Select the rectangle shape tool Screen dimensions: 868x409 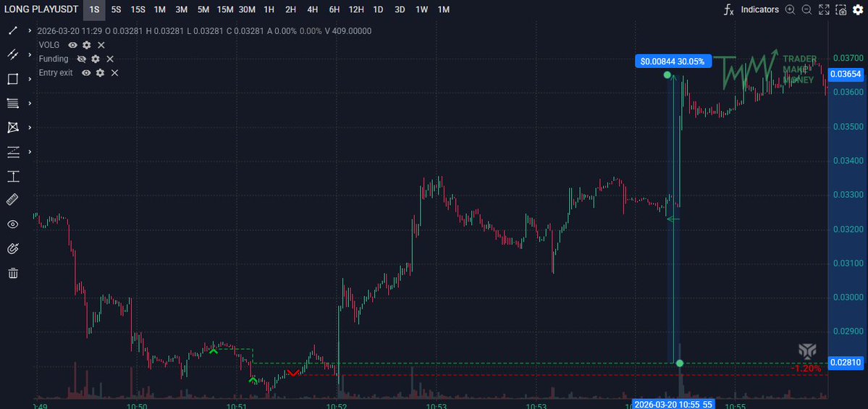coord(13,79)
